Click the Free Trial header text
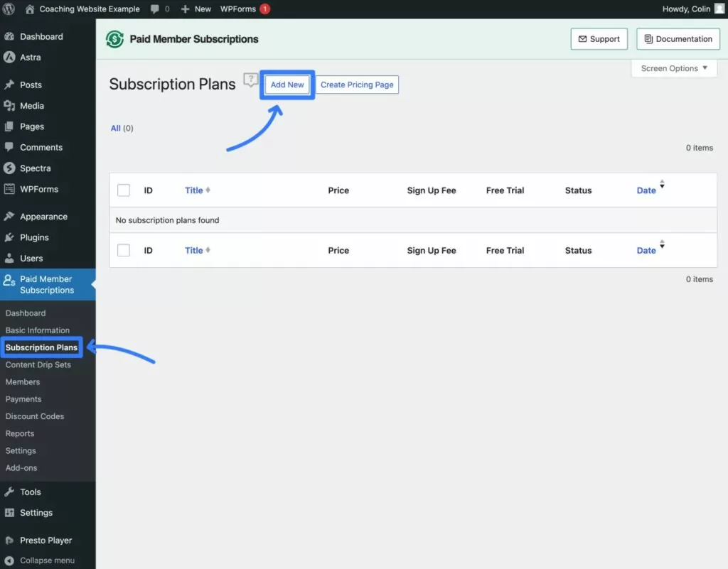The height and width of the screenshot is (569, 728). click(x=505, y=190)
